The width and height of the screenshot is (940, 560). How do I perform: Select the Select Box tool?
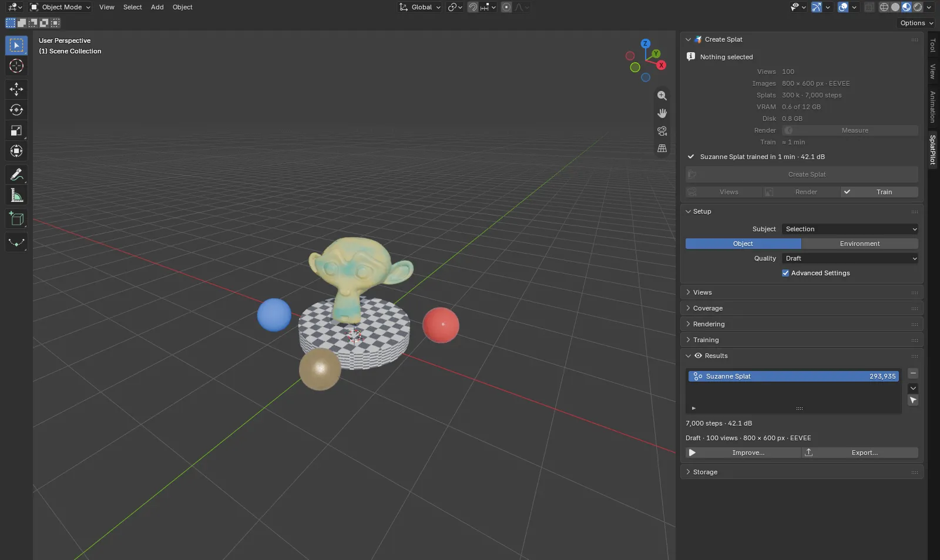pyautogui.click(x=16, y=45)
